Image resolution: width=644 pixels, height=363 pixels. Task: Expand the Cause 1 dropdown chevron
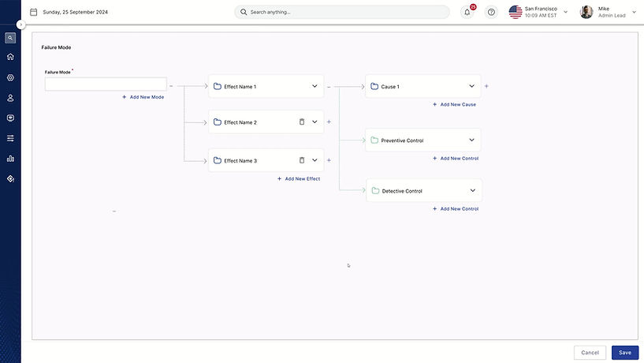(471, 86)
